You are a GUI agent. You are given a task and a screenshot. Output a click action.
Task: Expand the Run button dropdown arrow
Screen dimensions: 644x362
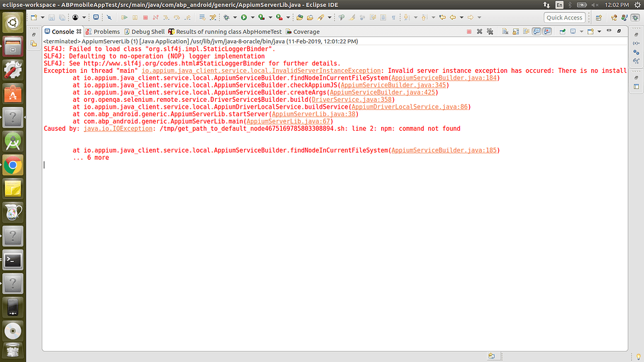click(x=252, y=18)
